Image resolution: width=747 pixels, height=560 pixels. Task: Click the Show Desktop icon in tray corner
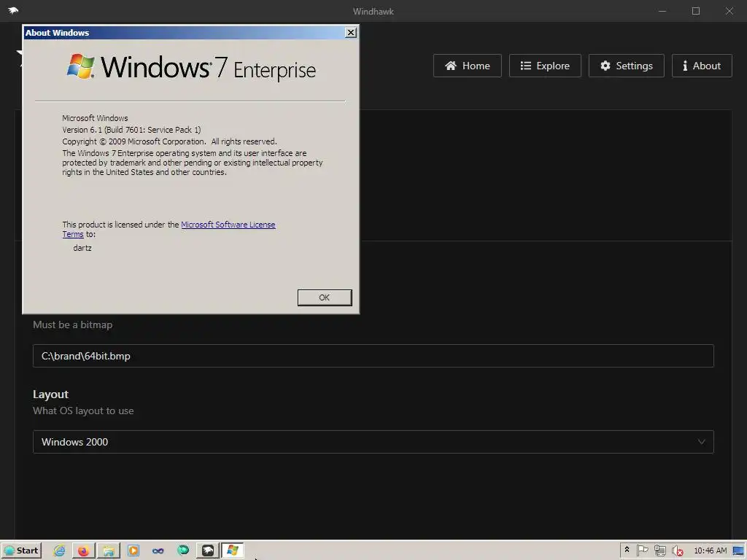[x=738, y=551]
